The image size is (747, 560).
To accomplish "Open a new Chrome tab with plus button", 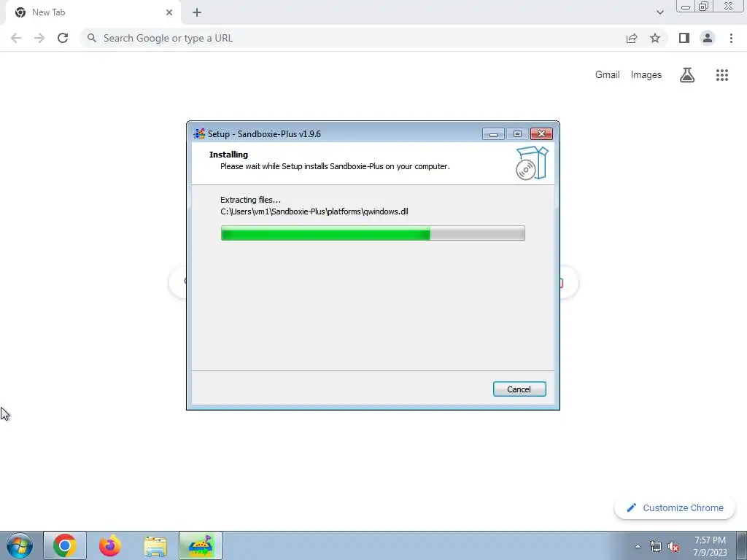I will [197, 12].
